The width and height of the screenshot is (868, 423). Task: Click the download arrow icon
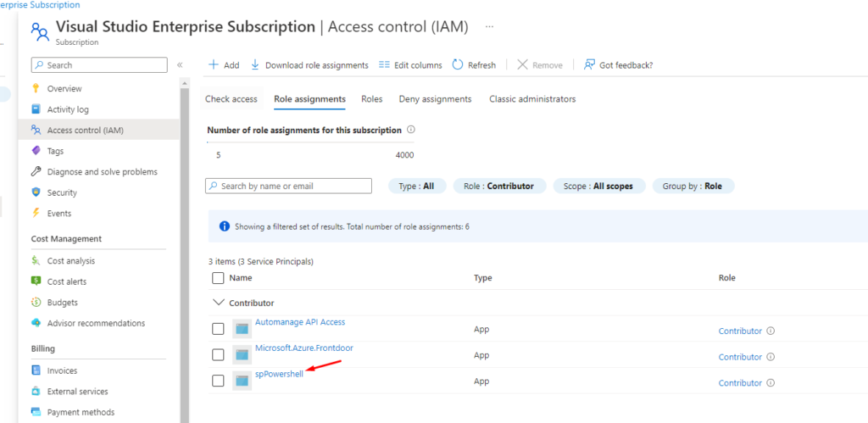[255, 64]
